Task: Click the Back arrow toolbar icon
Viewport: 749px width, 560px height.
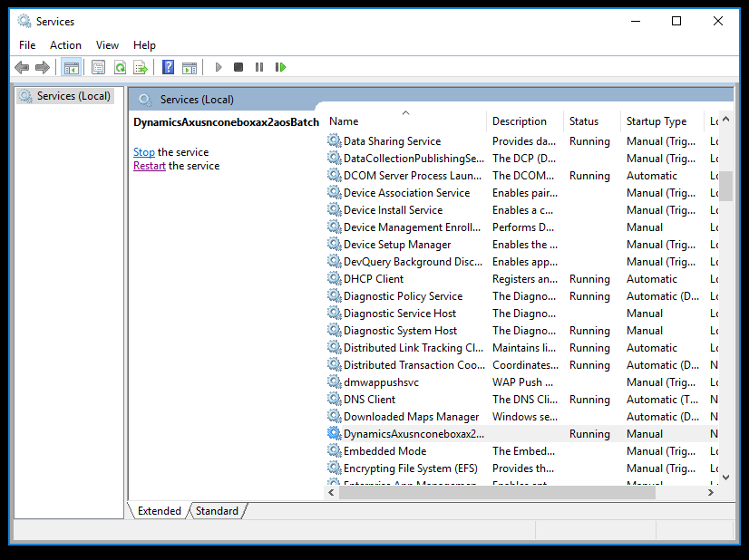Action: [22, 67]
